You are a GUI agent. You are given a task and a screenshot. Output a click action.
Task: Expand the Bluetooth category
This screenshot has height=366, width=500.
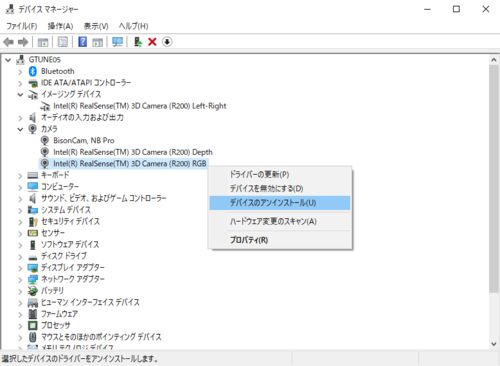(20, 72)
